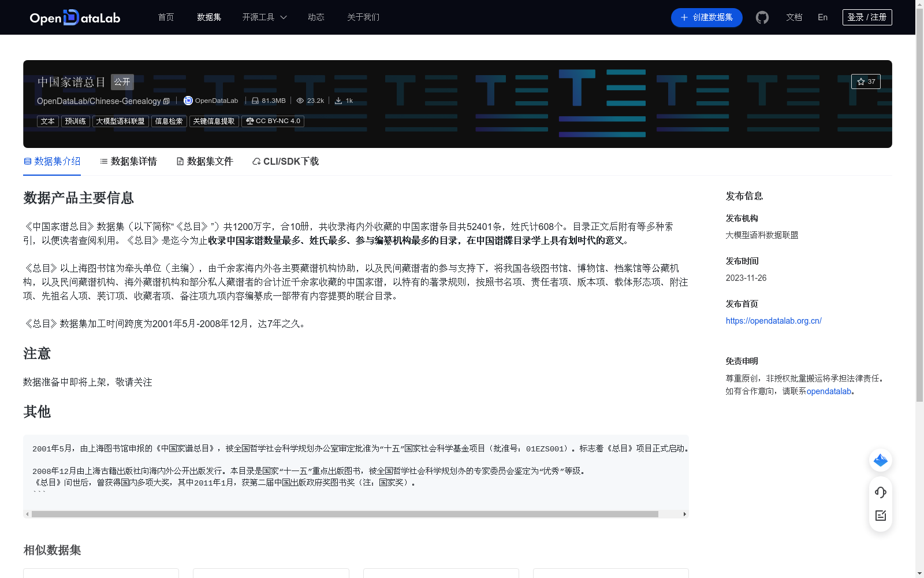The image size is (924, 578).
Task: Select the 公开 visibility badge
Action: click(x=122, y=81)
